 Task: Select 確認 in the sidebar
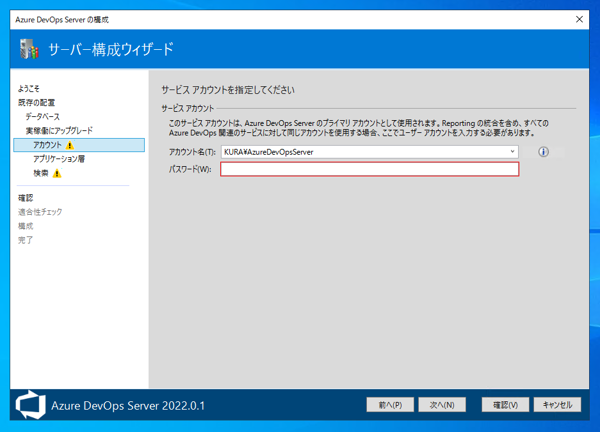coord(25,198)
